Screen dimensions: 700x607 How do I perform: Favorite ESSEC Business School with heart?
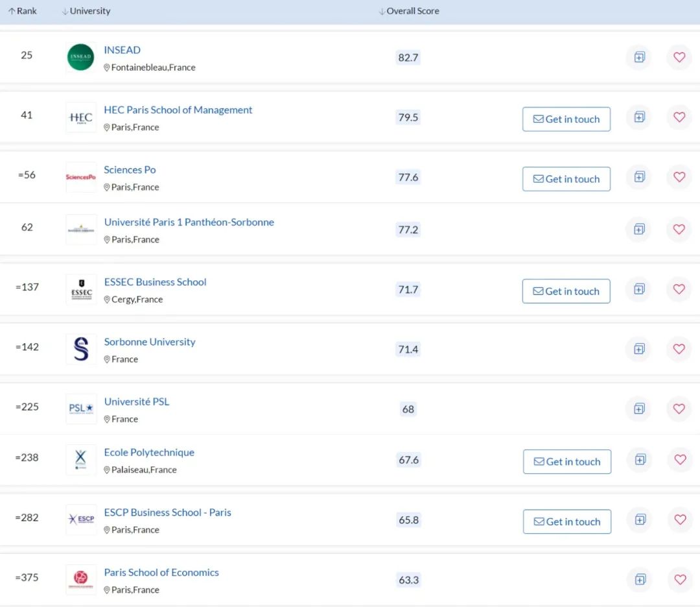tap(679, 289)
